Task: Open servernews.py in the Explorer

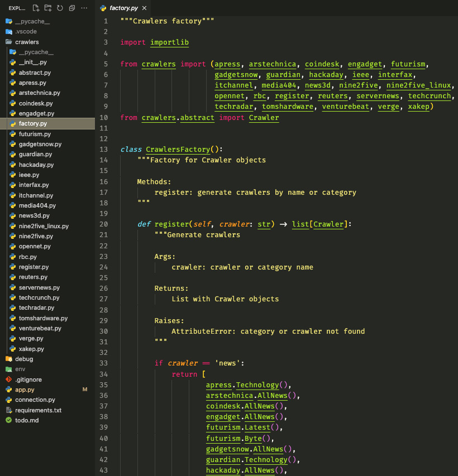Action: tap(47, 287)
